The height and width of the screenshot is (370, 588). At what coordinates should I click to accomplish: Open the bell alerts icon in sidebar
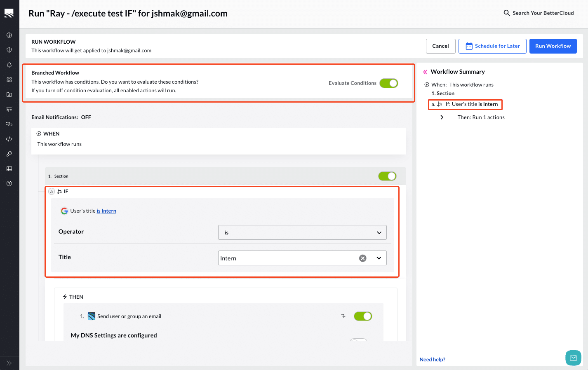(x=9, y=65)
